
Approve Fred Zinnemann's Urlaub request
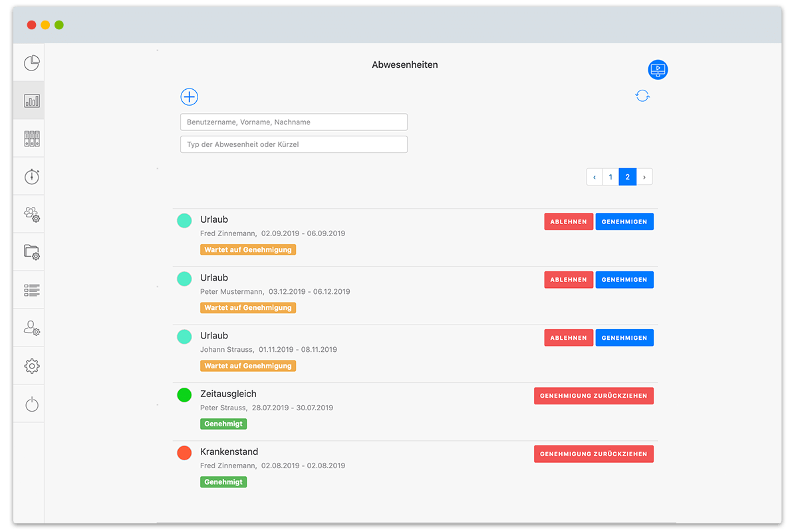coord(624,221)
